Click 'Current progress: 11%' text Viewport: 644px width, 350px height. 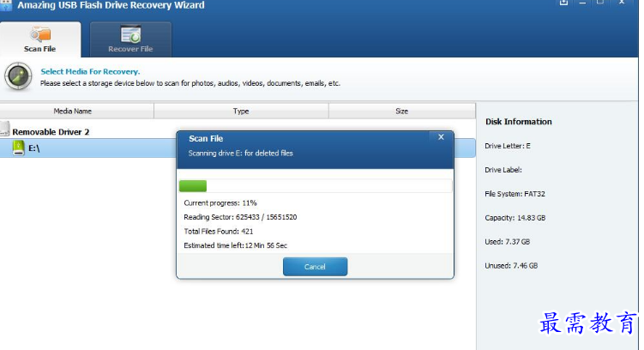pos(220,203)
